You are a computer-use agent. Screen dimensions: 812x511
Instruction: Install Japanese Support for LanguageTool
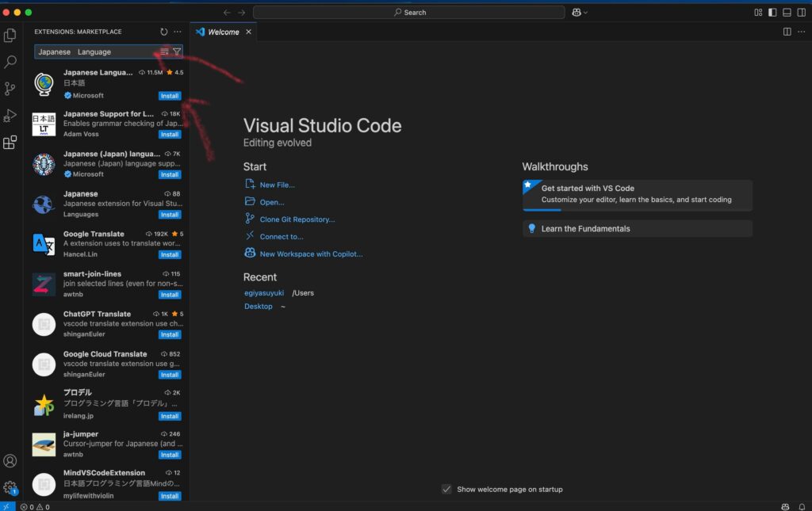170,135
